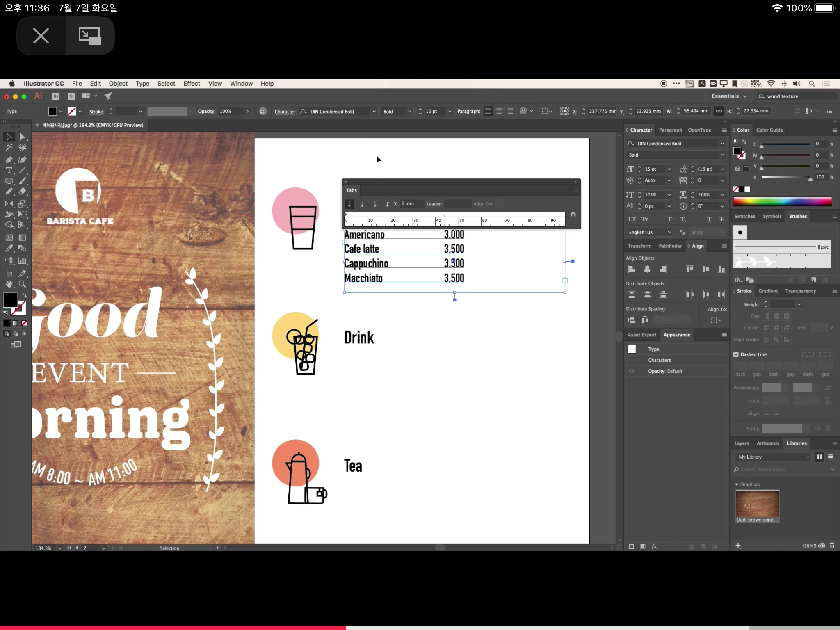The image size is (840, 630).
Task: Select the Dark brown scratched graphic thumbnail
Action: (x=757, y=504)
